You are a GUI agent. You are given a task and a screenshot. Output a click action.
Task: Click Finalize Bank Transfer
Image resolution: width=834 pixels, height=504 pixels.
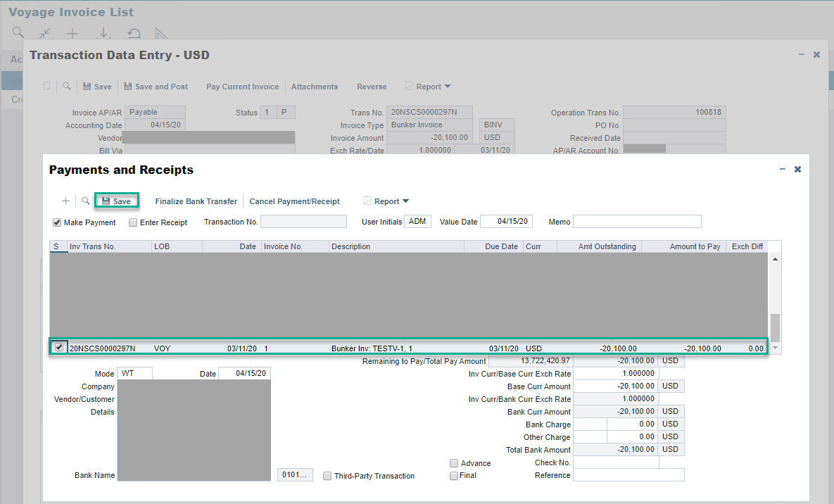(196, 201)
